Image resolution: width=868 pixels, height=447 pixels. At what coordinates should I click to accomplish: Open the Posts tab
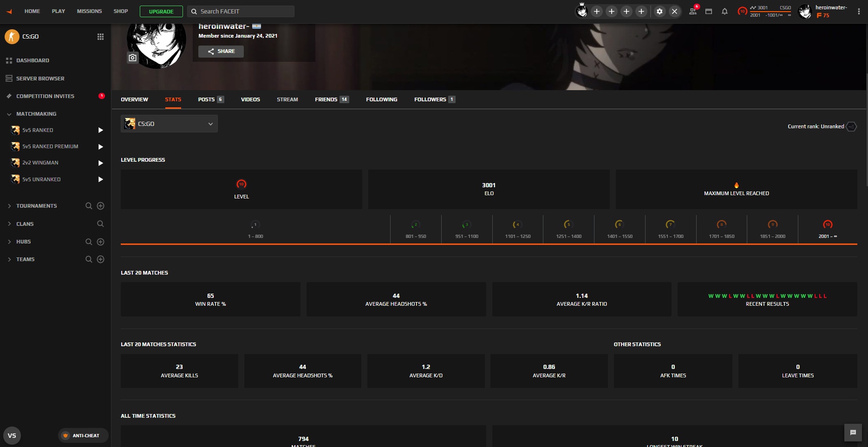click(x=211, y=99)
